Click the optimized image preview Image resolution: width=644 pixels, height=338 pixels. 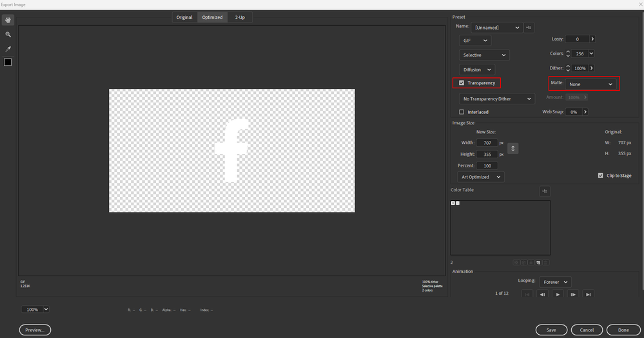coord(232,151)
